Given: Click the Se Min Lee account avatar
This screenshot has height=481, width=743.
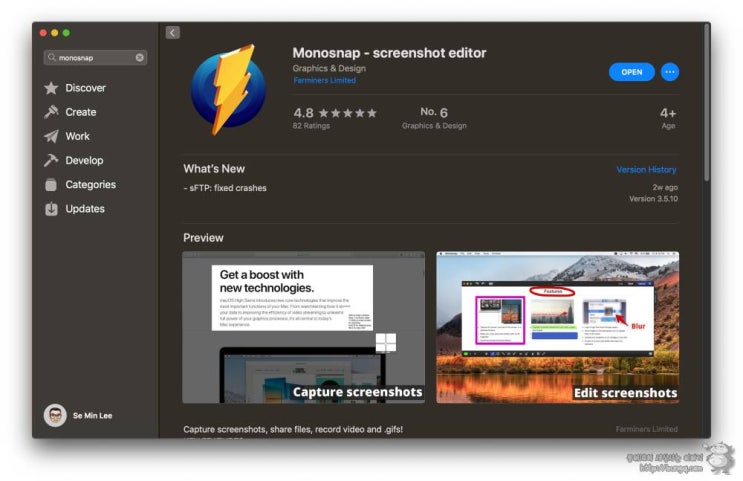Looking at the screenshot, I should 55,416.
